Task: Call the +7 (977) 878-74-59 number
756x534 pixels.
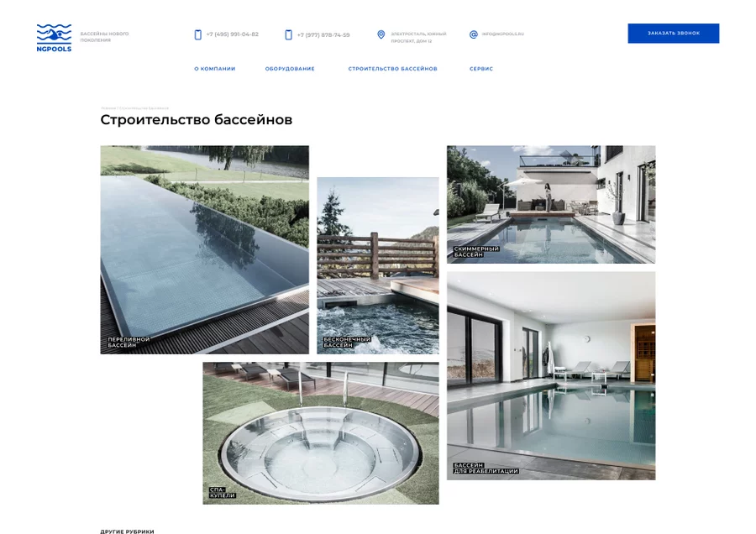Action: (323, 34)
